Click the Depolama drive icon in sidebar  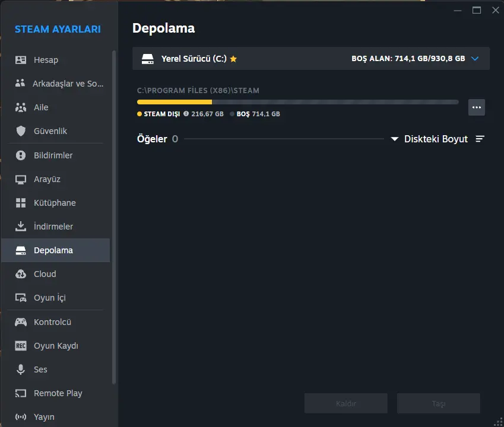21,250
